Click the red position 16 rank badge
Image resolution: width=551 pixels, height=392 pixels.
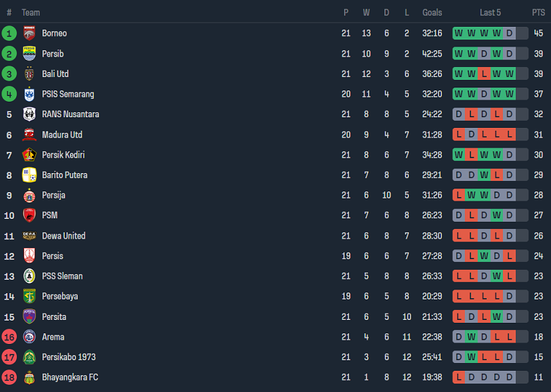(9, 337)
